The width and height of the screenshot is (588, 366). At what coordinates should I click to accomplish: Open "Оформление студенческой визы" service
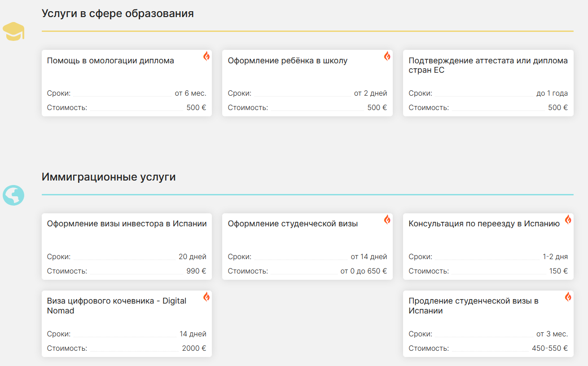coord(293,224)
